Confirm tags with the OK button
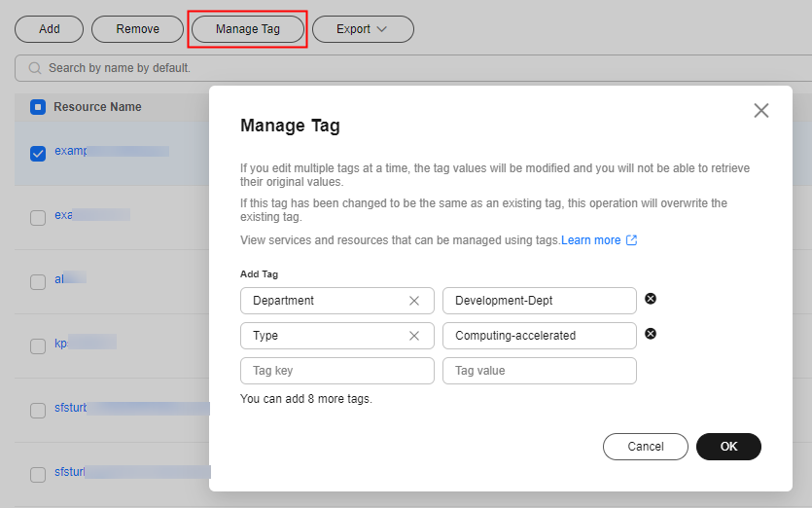Screen dimensions: 812x508 pyautogui.click(x=728, y=447)
